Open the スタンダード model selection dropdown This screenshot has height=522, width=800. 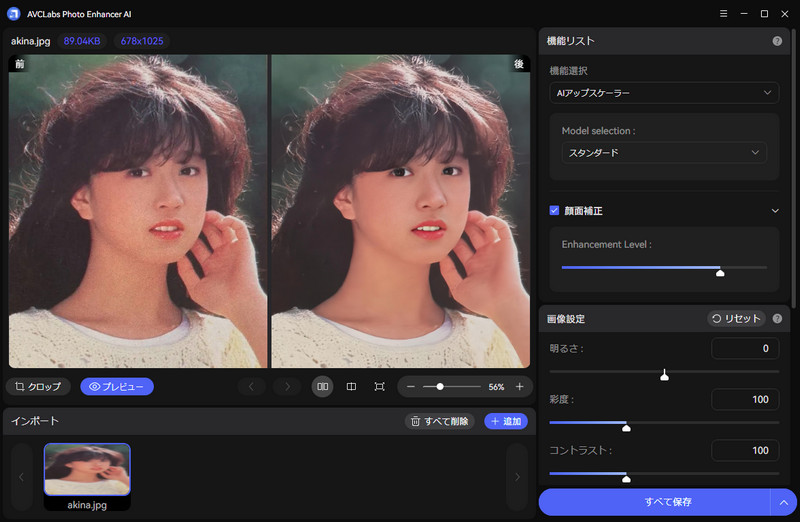point(664,153)
